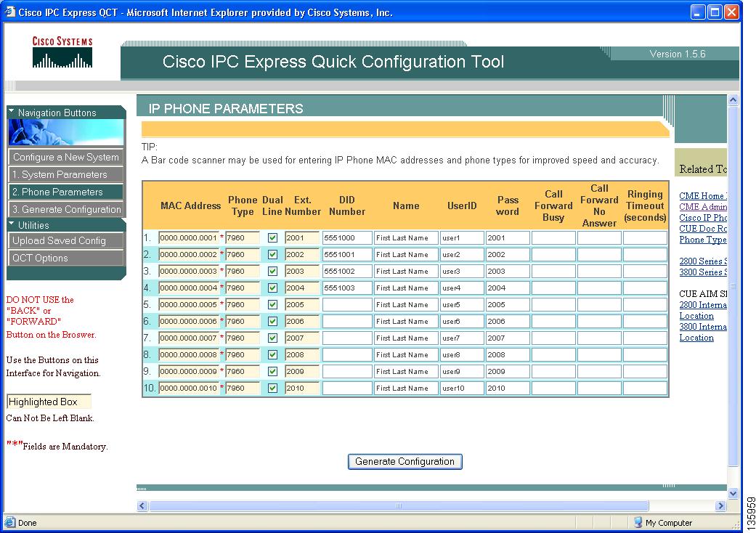
Task: Uncheck Dual Line for phone row 5
Action: [272, 304]
